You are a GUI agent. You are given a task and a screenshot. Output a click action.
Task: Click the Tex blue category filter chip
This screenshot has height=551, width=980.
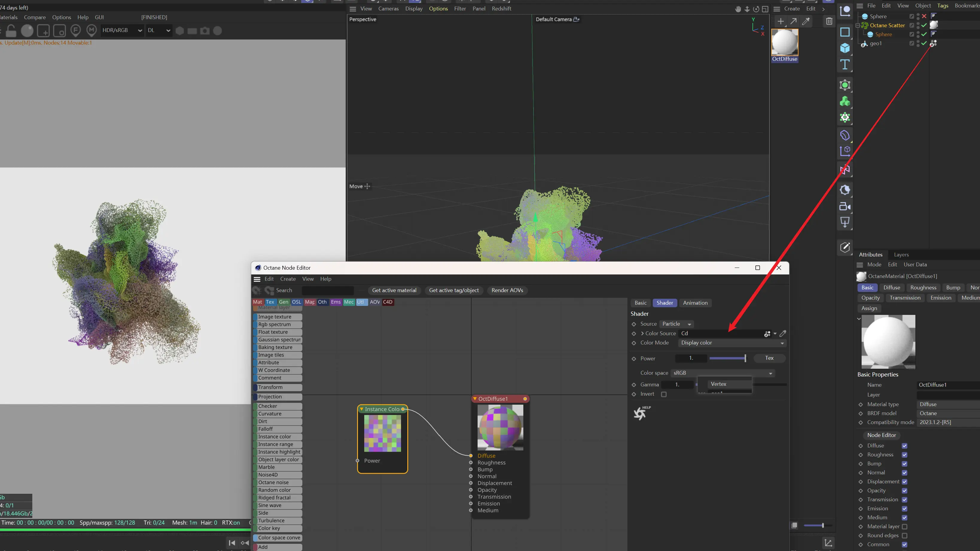coord(270,302)
